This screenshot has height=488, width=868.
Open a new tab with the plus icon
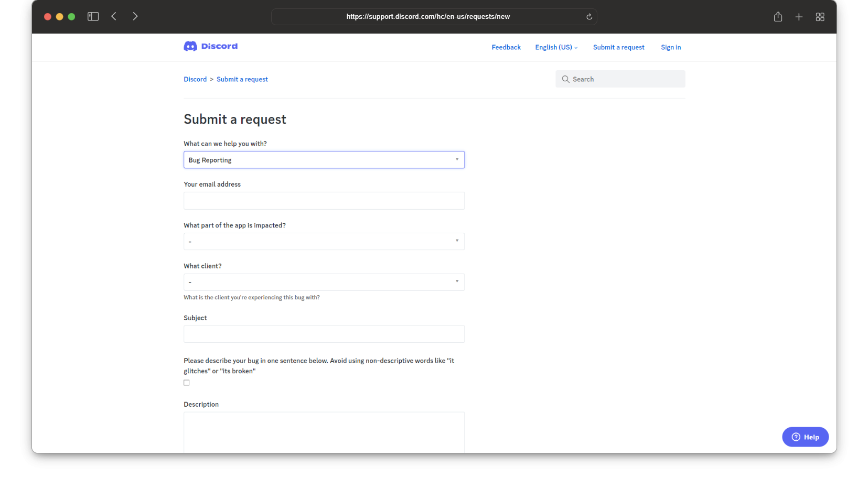tap(799, 17)
